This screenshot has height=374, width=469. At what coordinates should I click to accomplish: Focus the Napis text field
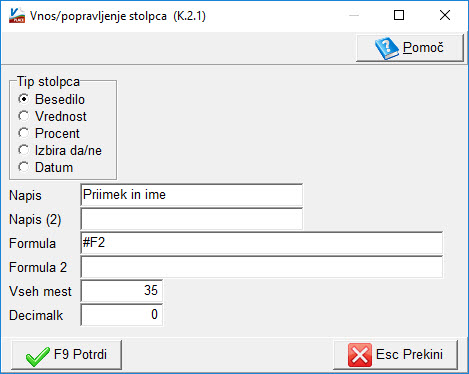(x=191, y=195)
